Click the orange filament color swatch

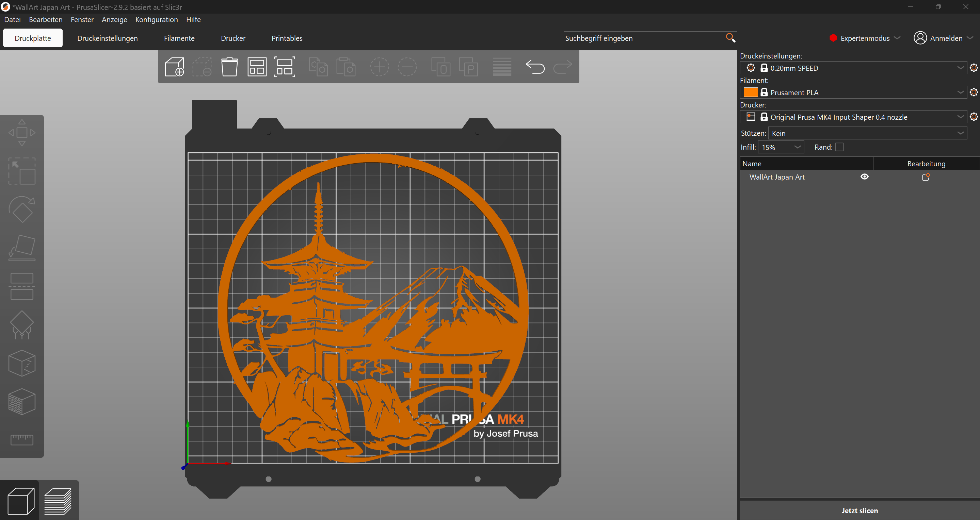point(750,93)
